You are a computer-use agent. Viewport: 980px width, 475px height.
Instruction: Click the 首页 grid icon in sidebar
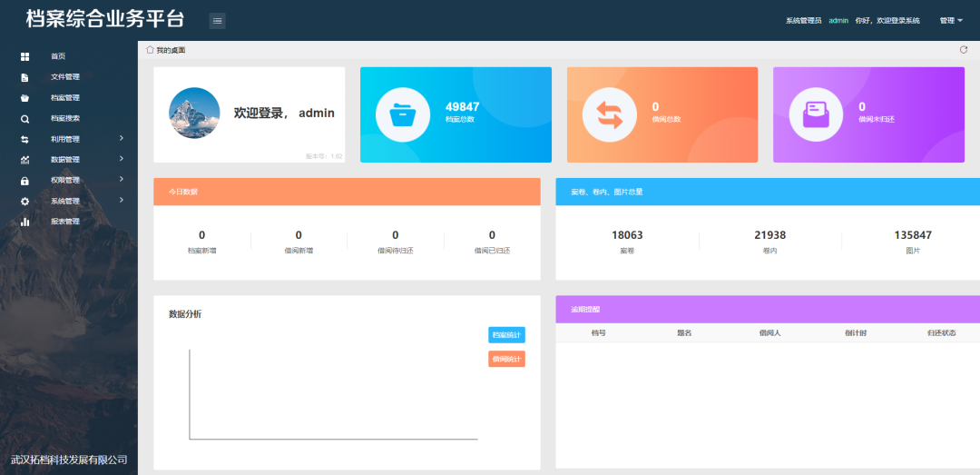[25, 56]
